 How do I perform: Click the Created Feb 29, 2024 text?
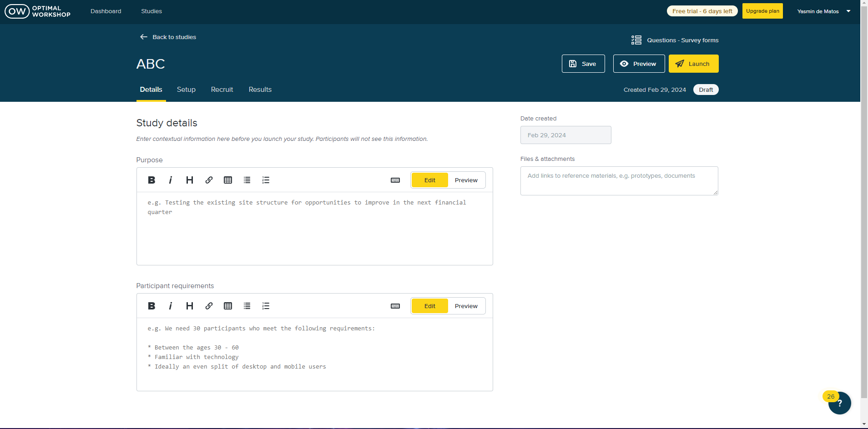click(x=655, y=90)
